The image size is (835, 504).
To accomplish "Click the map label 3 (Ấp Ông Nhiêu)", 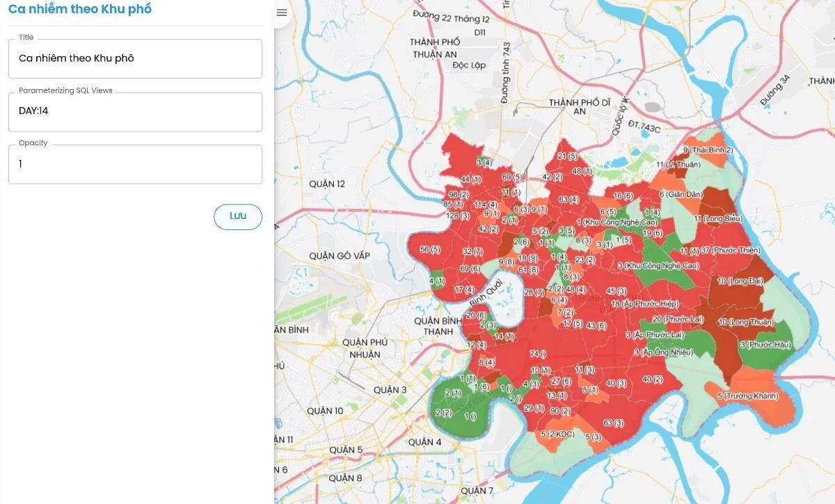I will (663, 352).
